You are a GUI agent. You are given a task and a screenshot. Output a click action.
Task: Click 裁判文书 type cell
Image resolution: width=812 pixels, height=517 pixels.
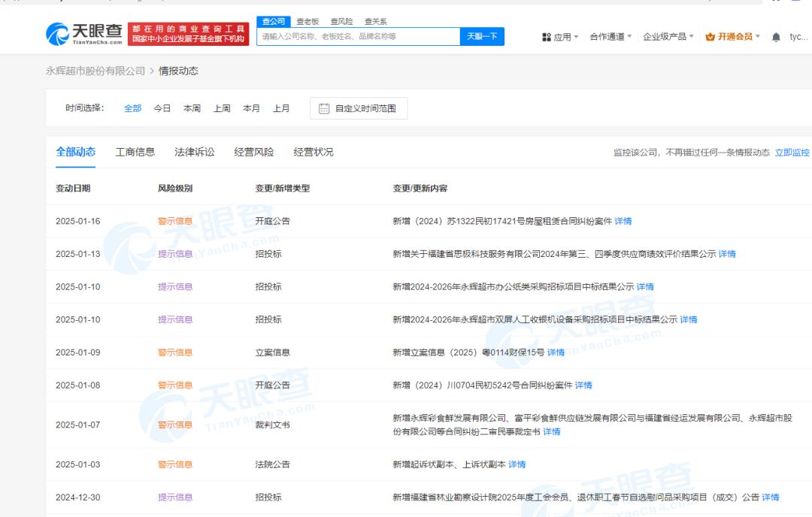[x=272, y=425]
